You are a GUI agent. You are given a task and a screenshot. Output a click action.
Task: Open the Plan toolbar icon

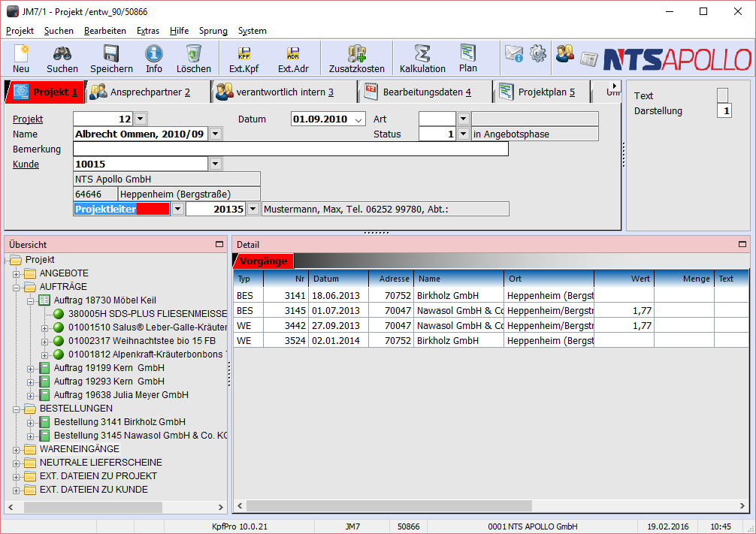click(x=467, y=59)
